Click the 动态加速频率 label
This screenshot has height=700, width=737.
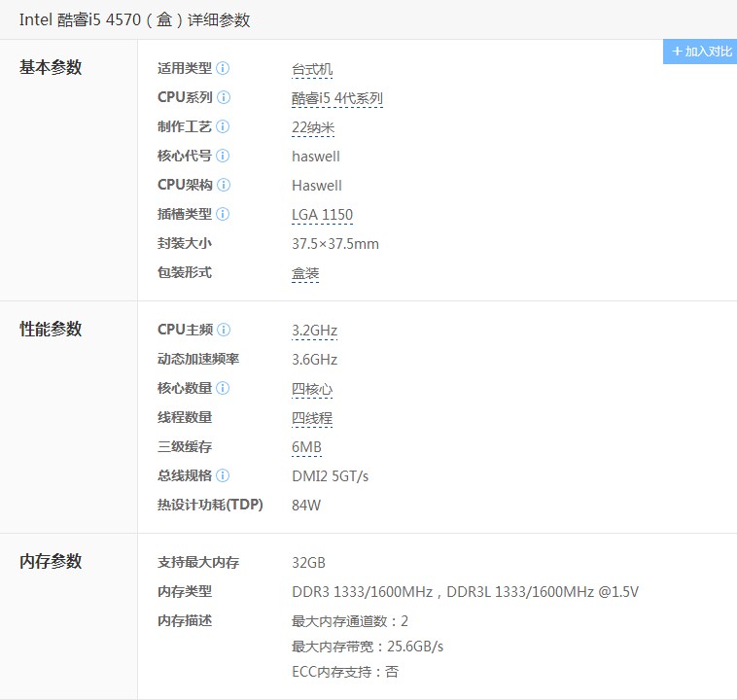(x=198, y=359)
